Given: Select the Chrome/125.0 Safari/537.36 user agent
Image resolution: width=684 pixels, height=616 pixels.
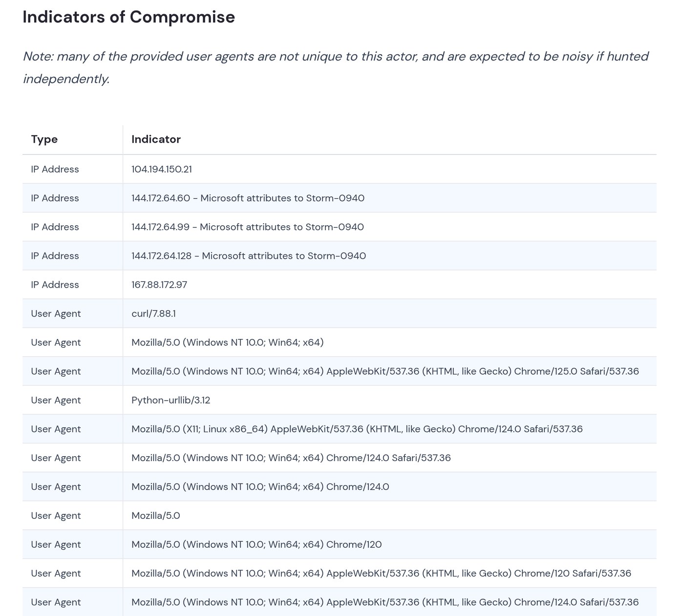Looking at the screenshot, I should (x=385, y=371).
